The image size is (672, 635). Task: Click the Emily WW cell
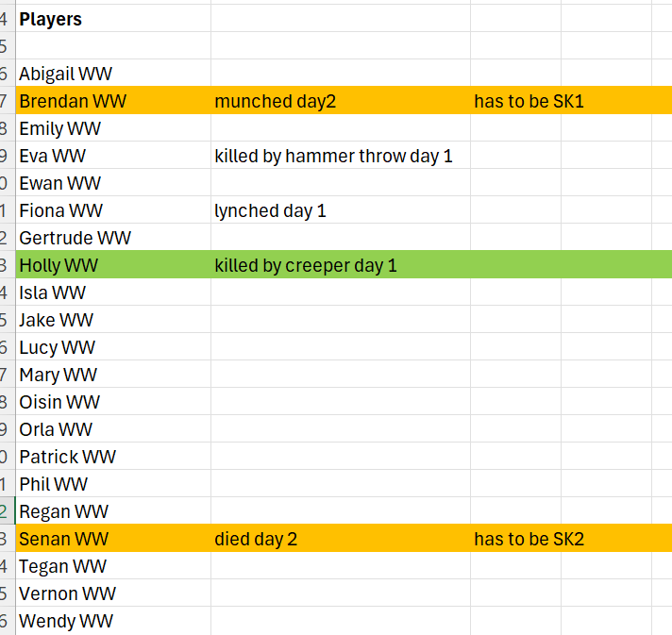tap(59, 128)
